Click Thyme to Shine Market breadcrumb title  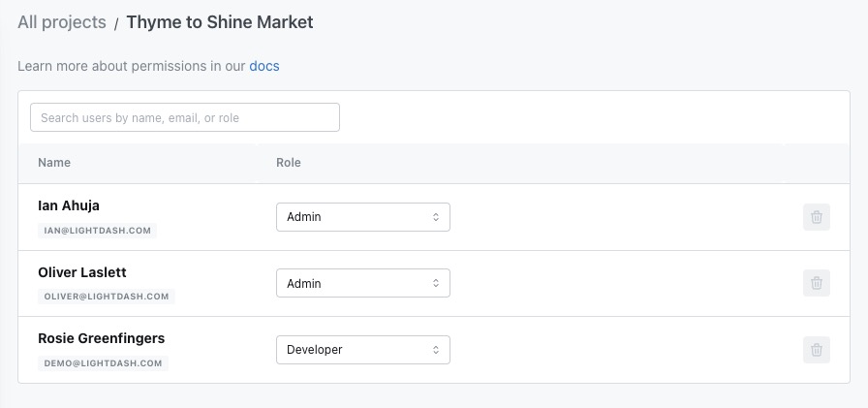tap(220, 22)
